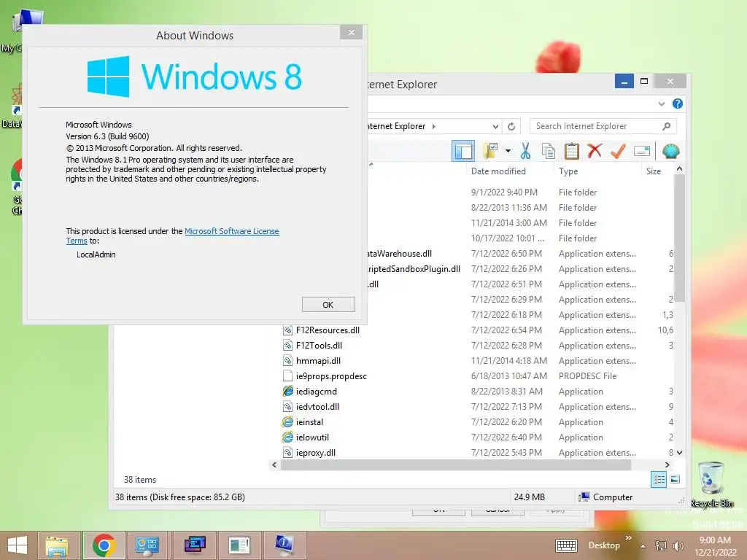Expand the arrow beside Folder Options icon
747x560 pixels.
[x=508, y=152]
